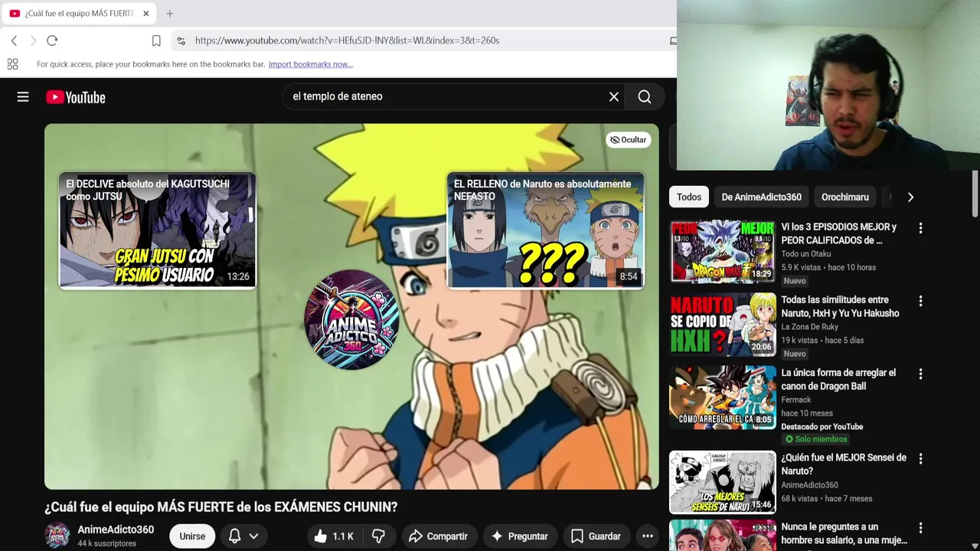Open Dragon Ball PEOR MEJOR thumbnail
The image size is (980, 551).
tap(723, 252)
